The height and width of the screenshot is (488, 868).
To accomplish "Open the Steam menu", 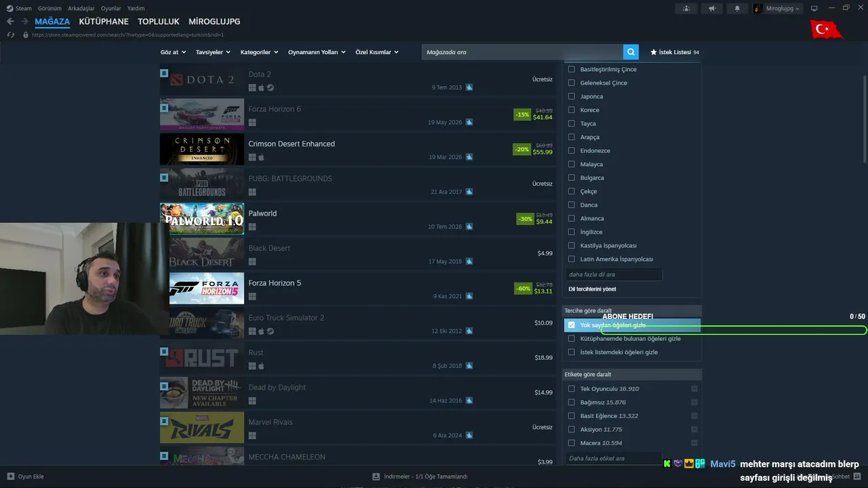I will point(19,8).
